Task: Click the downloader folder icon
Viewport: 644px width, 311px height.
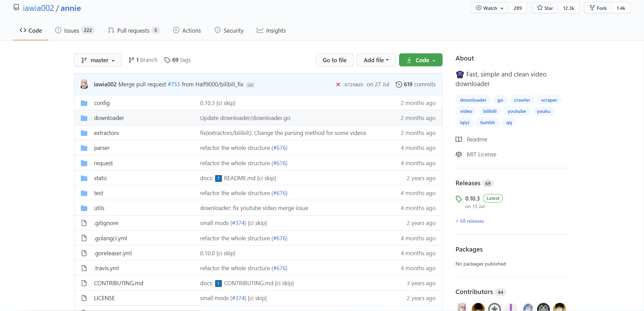Action: [84, 118]
